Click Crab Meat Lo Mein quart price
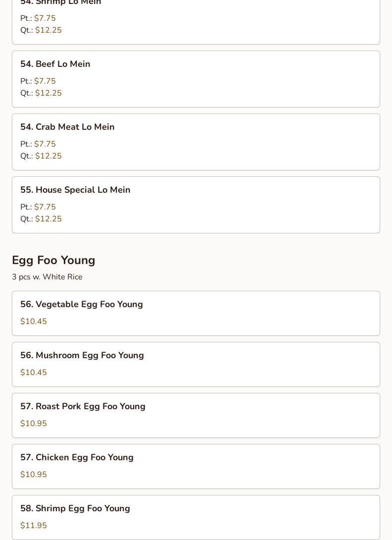 (48, 156)
